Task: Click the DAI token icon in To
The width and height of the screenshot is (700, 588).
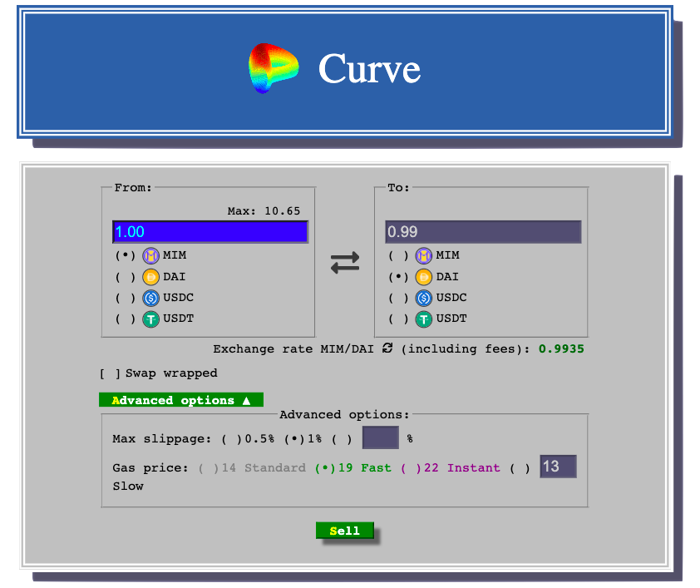Action: 424,277
